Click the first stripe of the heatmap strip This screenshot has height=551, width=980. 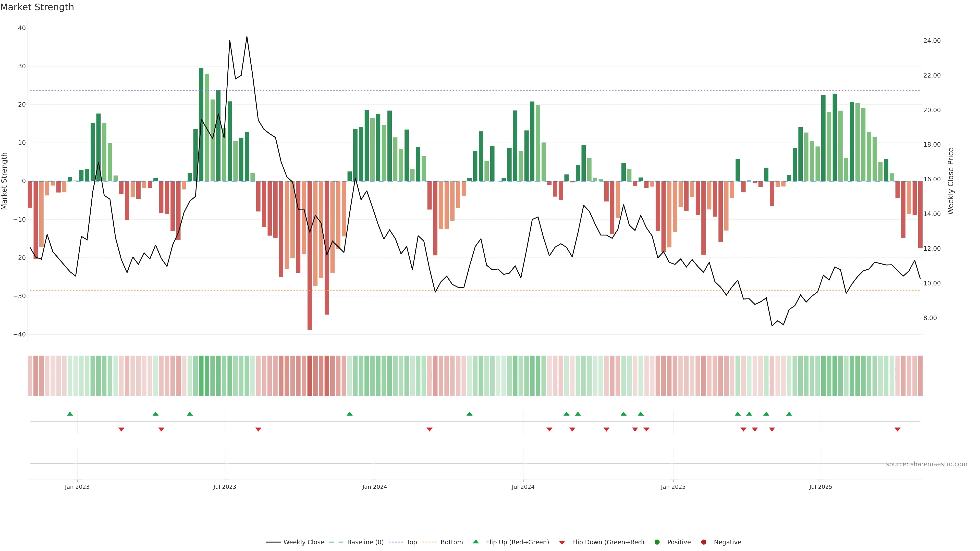(x=30, y=375)
